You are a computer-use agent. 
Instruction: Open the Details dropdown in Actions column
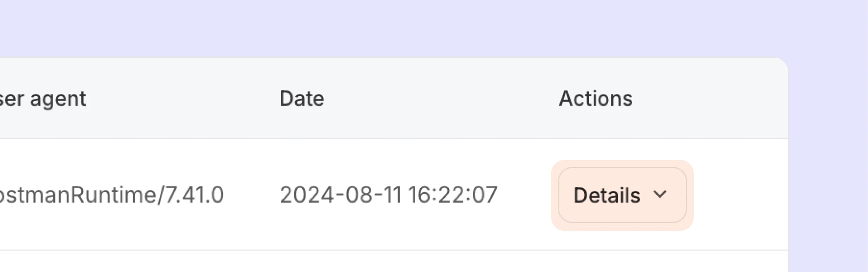pyautogui.click(x=622, y=195)
